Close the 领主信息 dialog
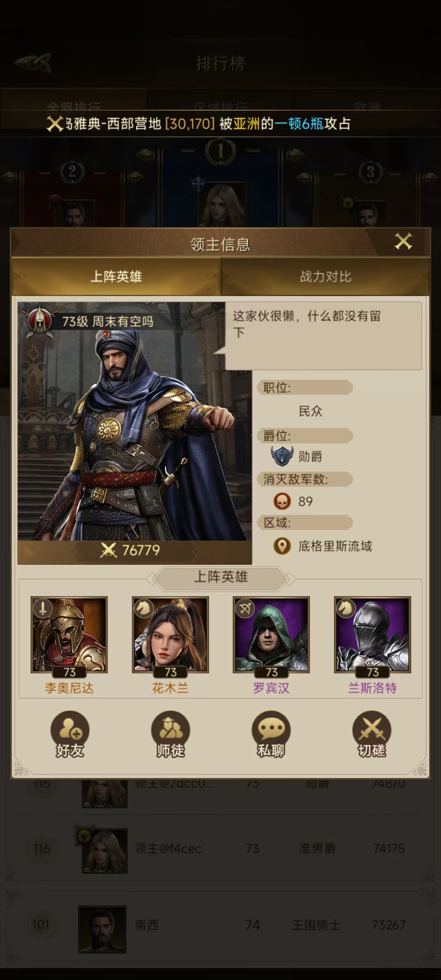This screenshot has width=441, height=980. pos(403,242)
